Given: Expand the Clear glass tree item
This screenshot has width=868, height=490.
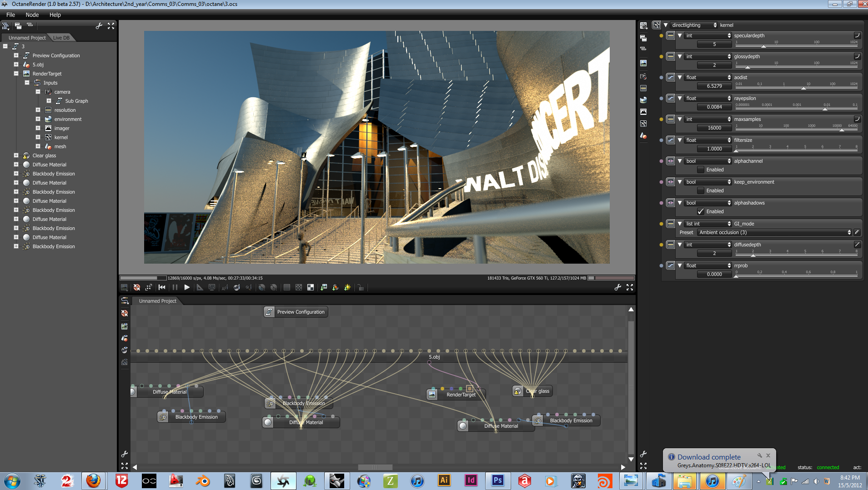Looking at the screenshot, I should (16, 155).
